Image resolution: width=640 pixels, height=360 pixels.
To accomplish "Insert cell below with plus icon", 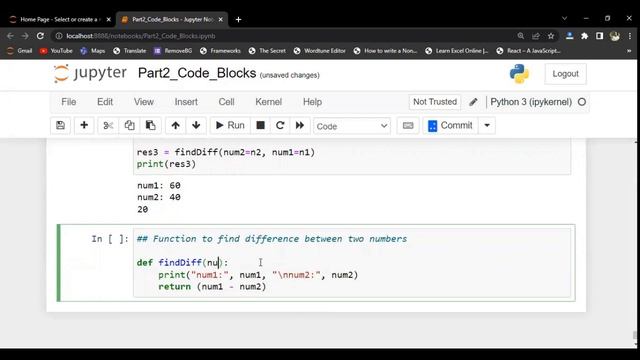I will tap(84, 125).
